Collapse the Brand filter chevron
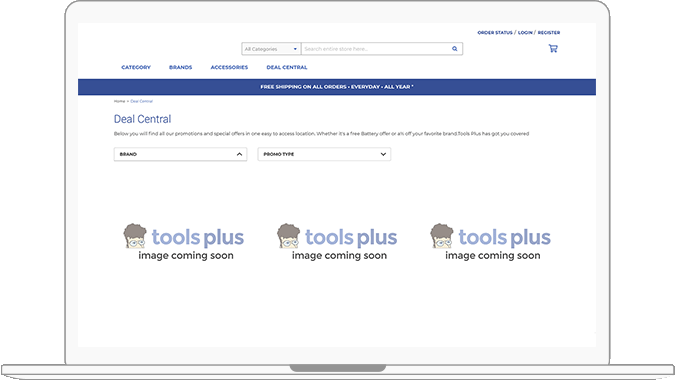 (239, 154)
